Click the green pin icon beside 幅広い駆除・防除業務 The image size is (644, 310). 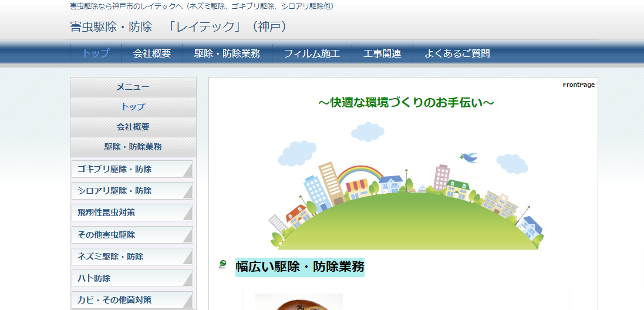click(x=222, y=265)
